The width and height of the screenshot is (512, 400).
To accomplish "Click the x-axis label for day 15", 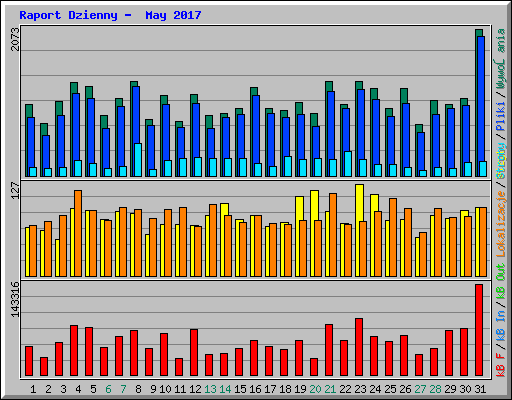I will (240, 389).
